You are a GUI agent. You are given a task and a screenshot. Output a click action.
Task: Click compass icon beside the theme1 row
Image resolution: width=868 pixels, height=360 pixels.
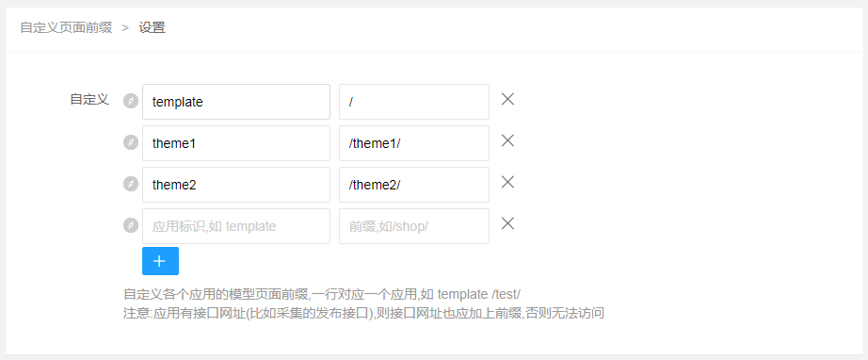131,143
